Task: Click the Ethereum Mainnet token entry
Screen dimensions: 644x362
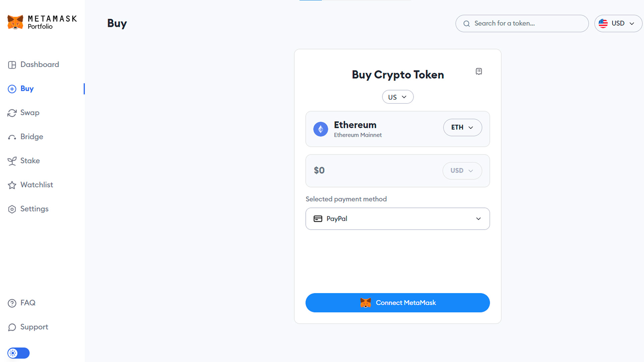Action: click(x=397, y=129)
